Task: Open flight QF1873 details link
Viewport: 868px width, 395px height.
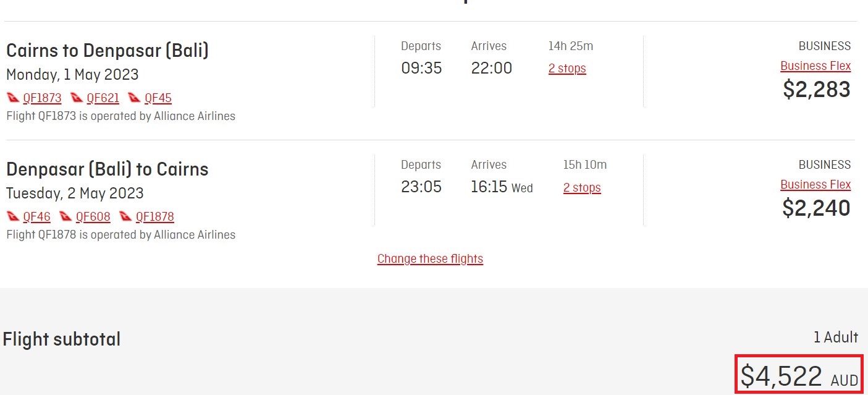Action: click(x=42, y=98)
